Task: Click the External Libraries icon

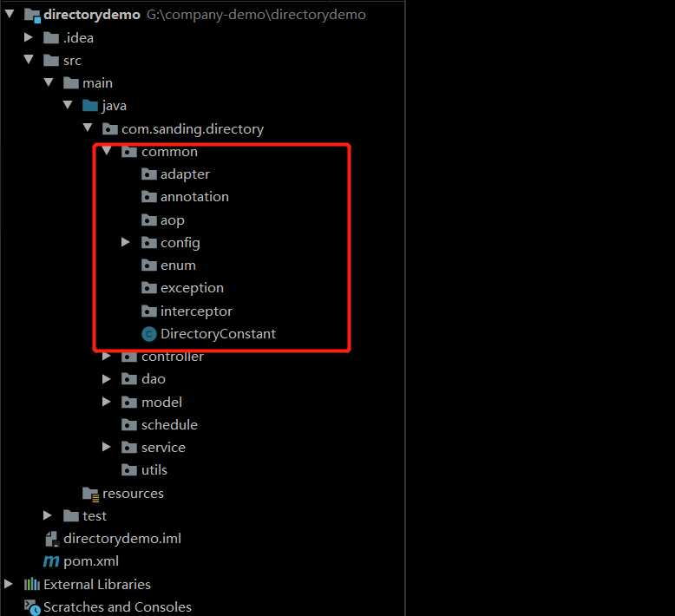Action: point(32,584)
